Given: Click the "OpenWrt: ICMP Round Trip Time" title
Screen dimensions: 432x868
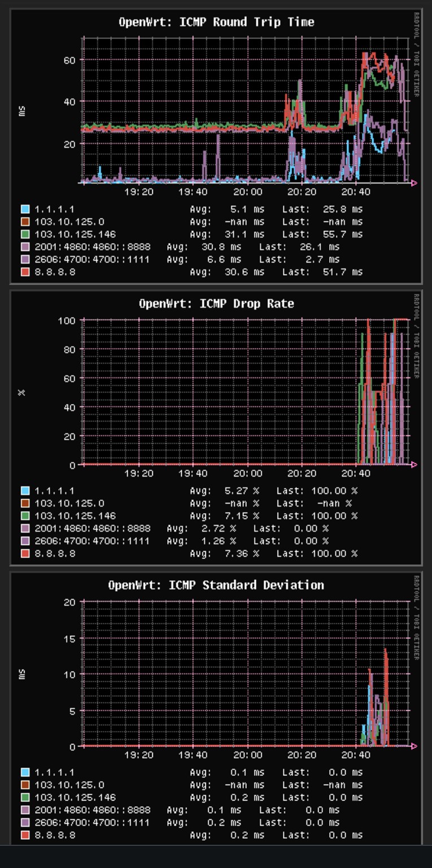Looking at the screenshot, I should point(216,22).
